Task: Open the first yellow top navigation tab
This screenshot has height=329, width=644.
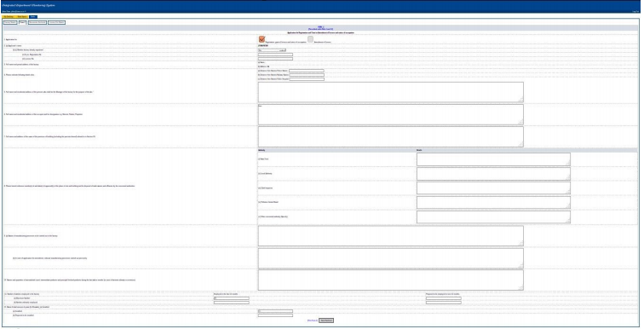Action: coord(9,17)
